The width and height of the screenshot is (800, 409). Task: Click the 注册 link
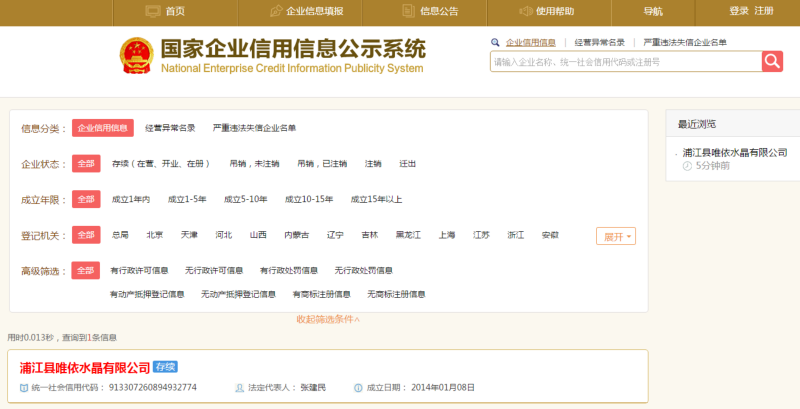click(764, 11)
